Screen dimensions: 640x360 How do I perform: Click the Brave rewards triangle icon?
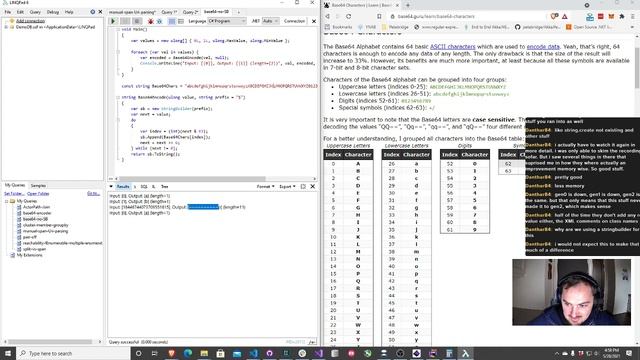click(x=565, y=16)
